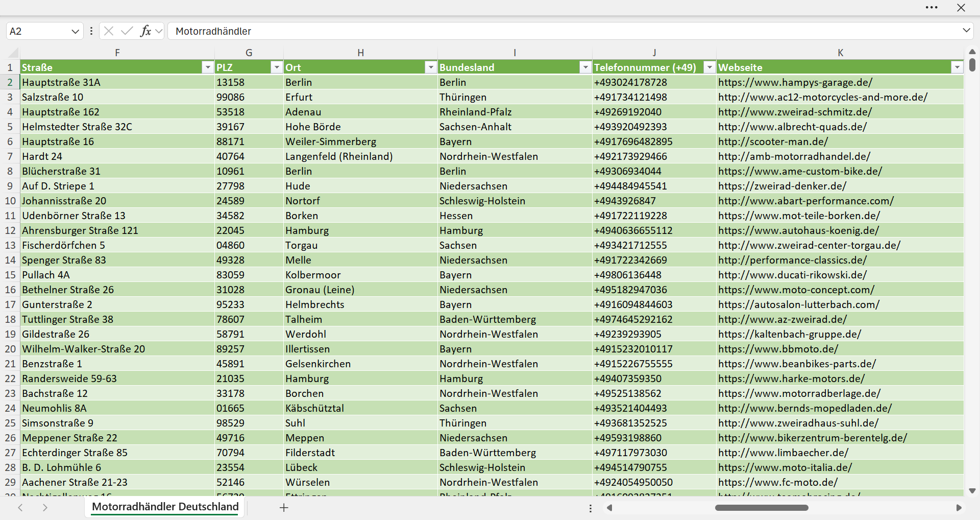Open the Ort column filter dropdown
The width and height of the screenshot is (980, 520).
coord(431,67)
